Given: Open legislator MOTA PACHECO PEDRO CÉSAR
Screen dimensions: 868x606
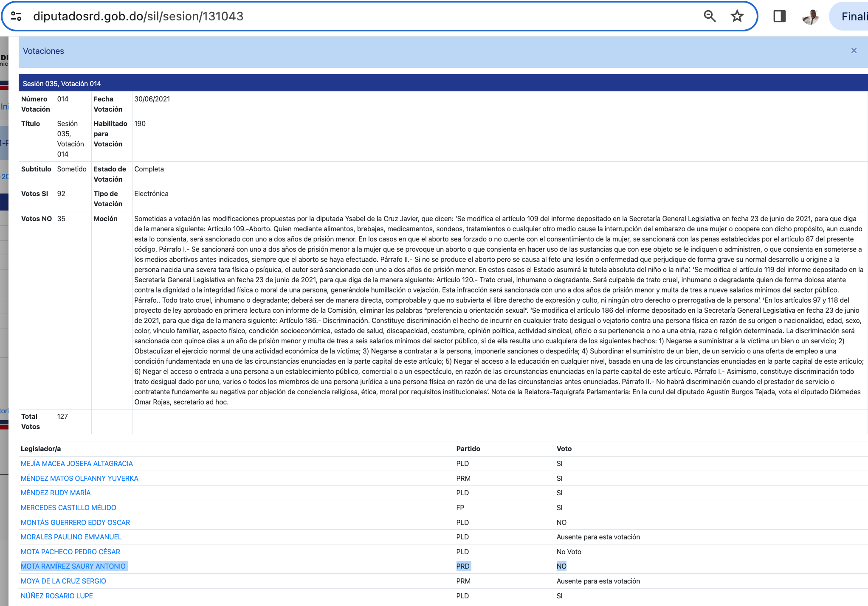Looking at the screenshot, I should [x=70, y=552].
